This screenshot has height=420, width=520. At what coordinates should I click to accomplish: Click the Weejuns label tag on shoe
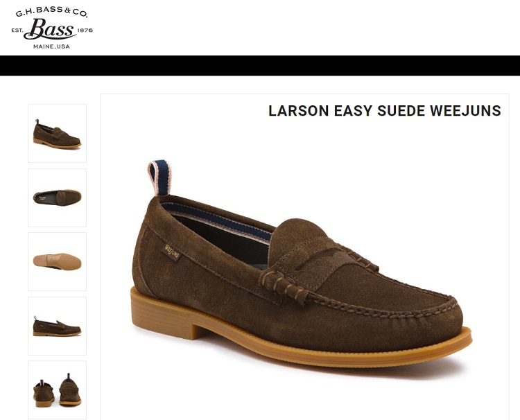(172, 252)
